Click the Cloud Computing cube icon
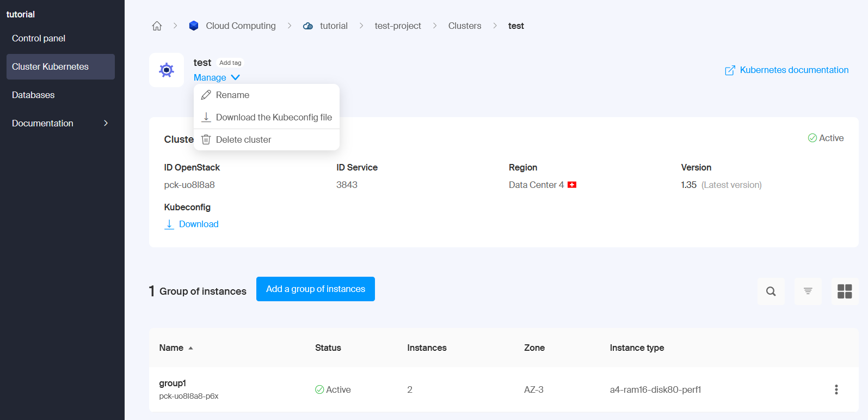Viewport: 868px width, 420px height. pos(194,26)
